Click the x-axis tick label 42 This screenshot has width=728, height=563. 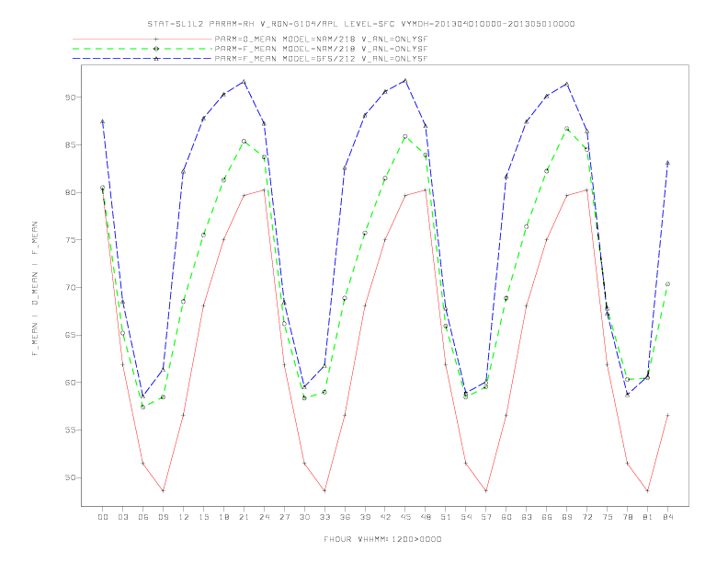(385, 517)
